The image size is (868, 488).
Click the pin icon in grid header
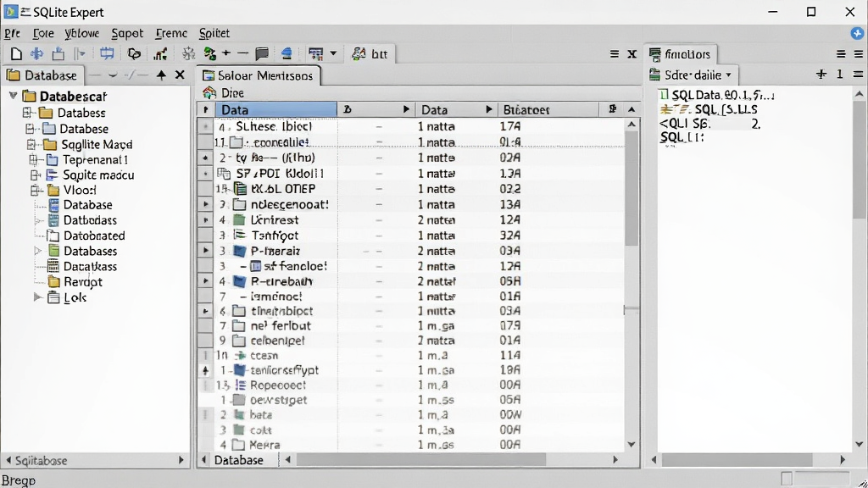(x=612, y=109)
